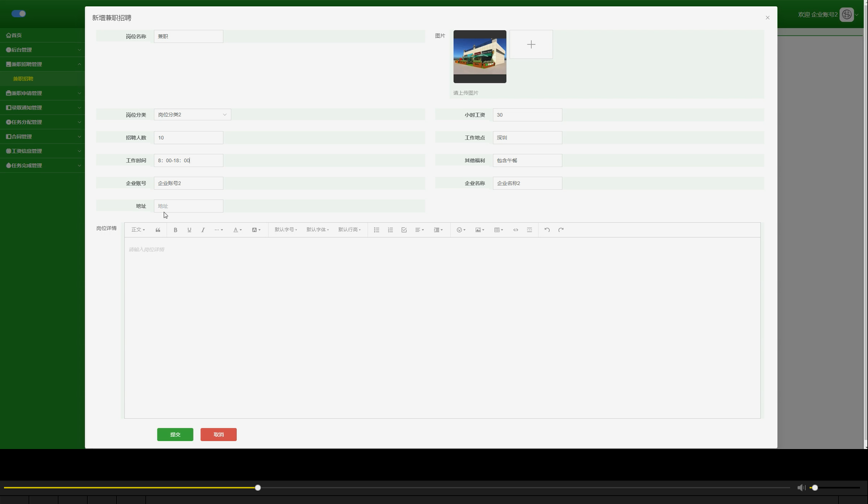Open the background color picker
868x504 pixels.
[256, 230]
